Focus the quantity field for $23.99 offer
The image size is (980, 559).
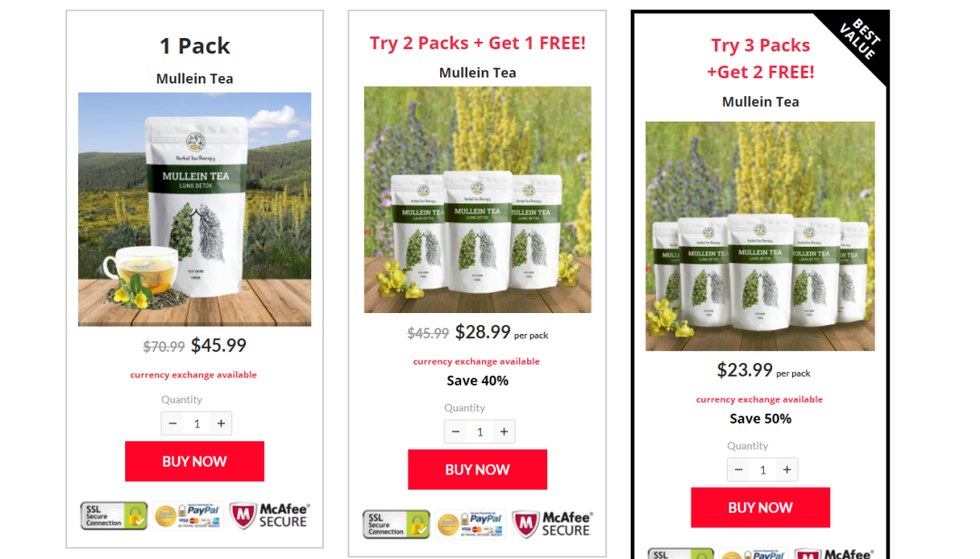pyautogui.click(x=762, y=469)
